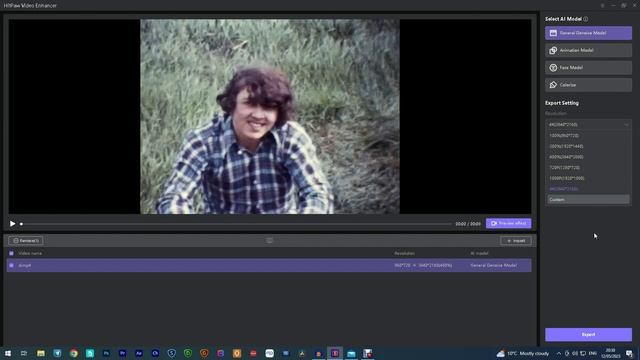Click the playback progress slider handle
640x360 pixels.
21,224
